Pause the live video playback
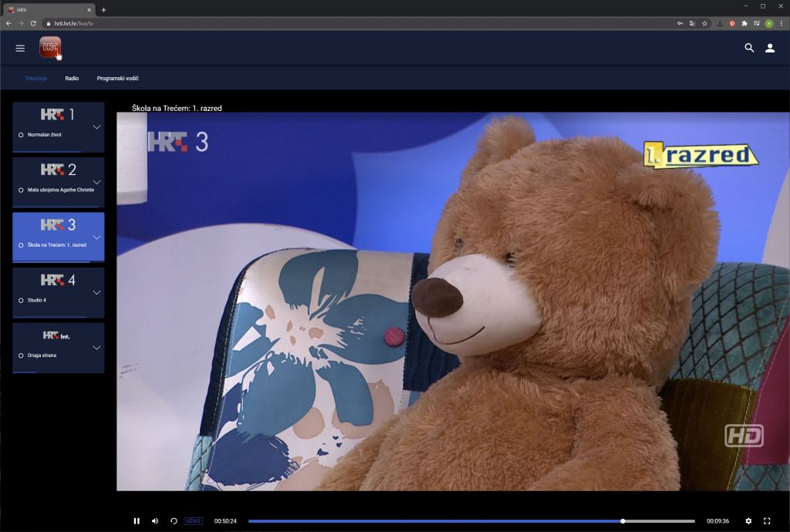Screen dimensions: 790x532 pos(137,521)
